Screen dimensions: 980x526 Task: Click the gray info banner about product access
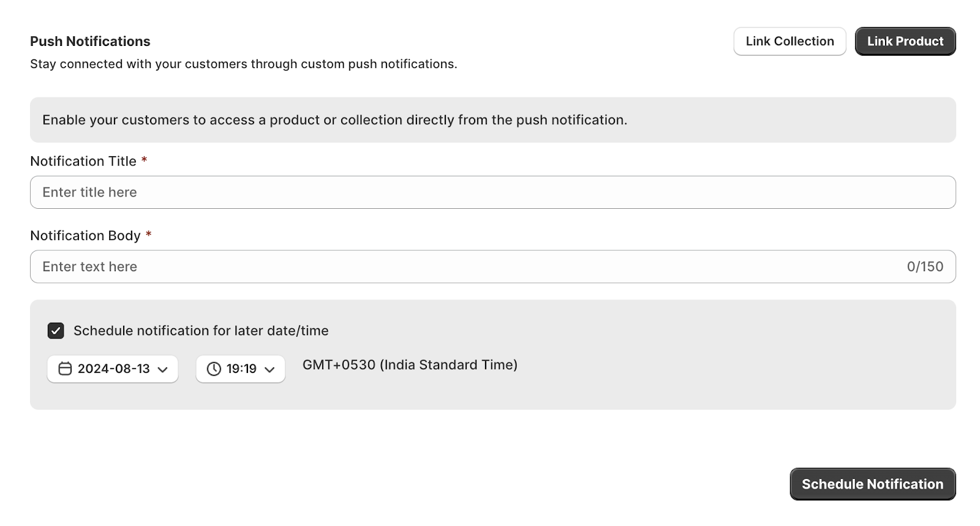492,120
